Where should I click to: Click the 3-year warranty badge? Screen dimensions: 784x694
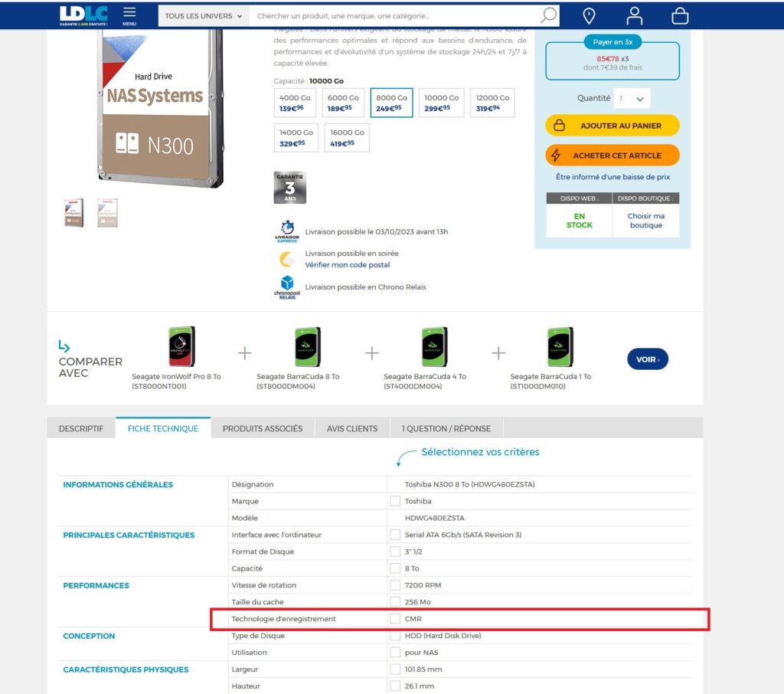coord(289,188)
